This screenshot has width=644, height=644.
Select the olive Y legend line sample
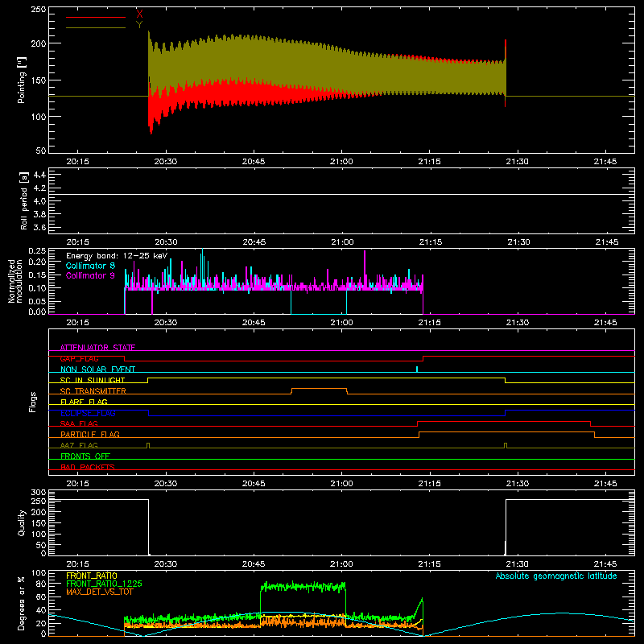pos(96,28)
